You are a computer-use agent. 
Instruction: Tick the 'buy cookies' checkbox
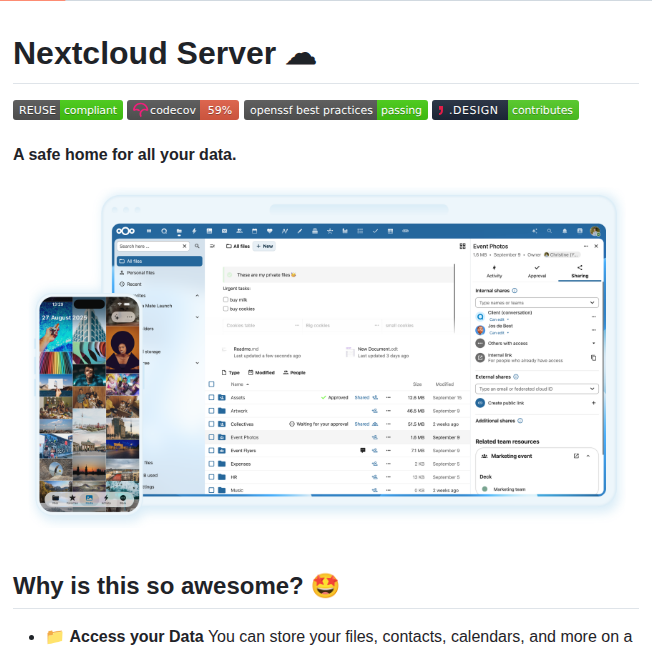point(225,309)
